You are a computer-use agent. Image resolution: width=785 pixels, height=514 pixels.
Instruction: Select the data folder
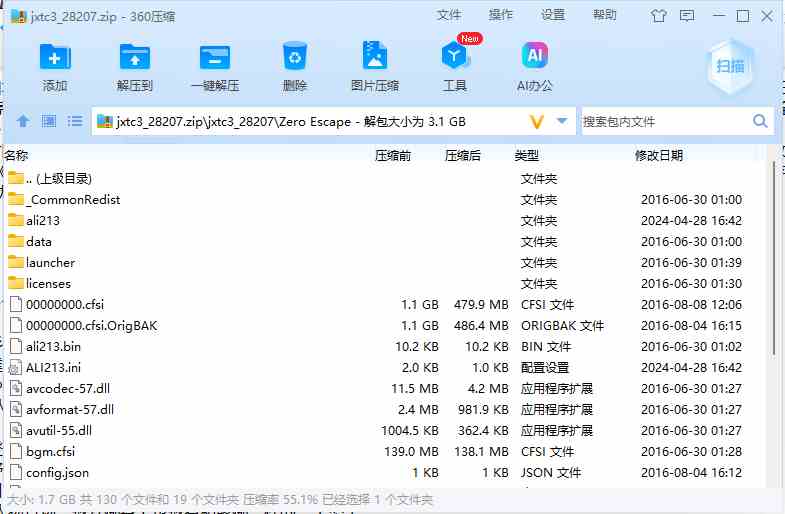click(x=385, y=242)
